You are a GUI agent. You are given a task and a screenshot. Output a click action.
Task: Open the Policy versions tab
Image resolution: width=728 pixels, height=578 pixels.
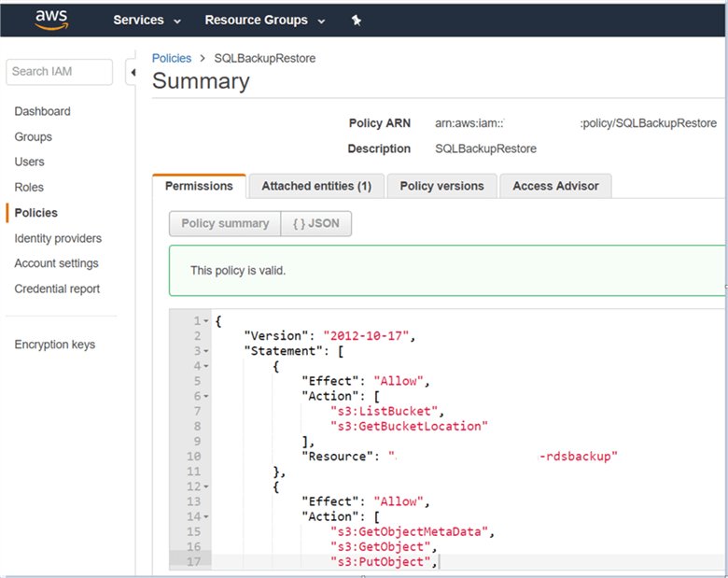[441, 186]
